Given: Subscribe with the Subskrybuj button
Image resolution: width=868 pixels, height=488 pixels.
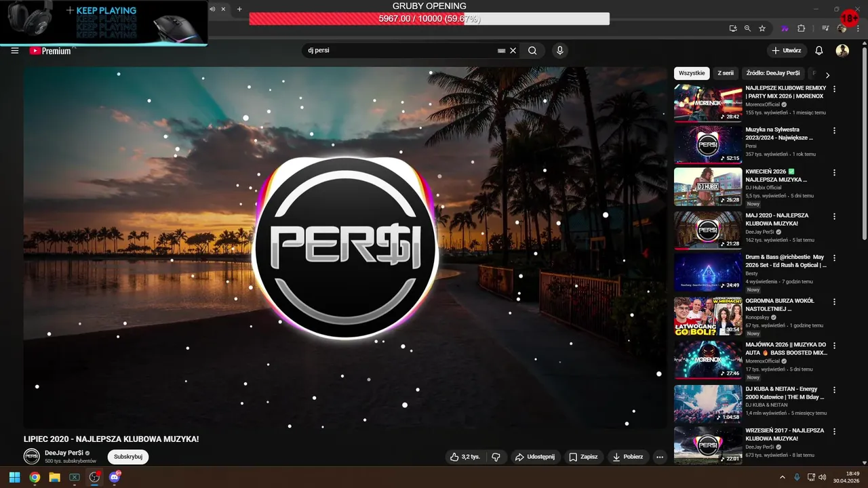Looking at the screenshot, I should pyautogui.click(x=128, y=457).
